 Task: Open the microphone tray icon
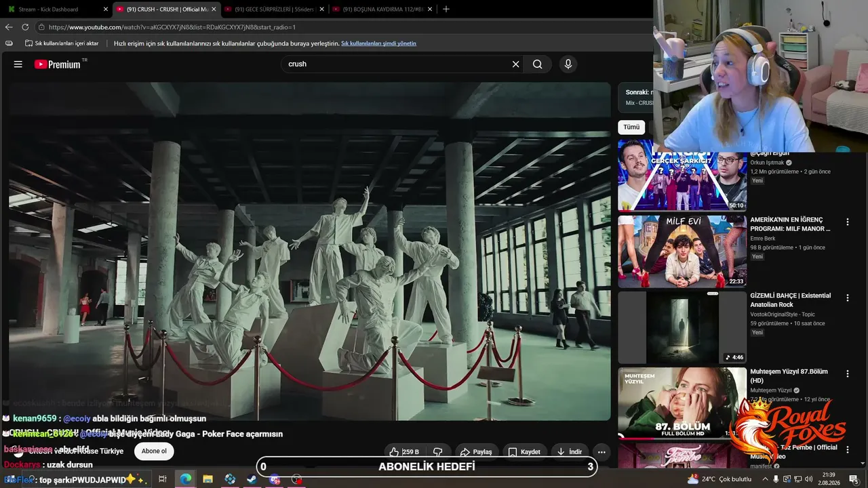point(776,479)
